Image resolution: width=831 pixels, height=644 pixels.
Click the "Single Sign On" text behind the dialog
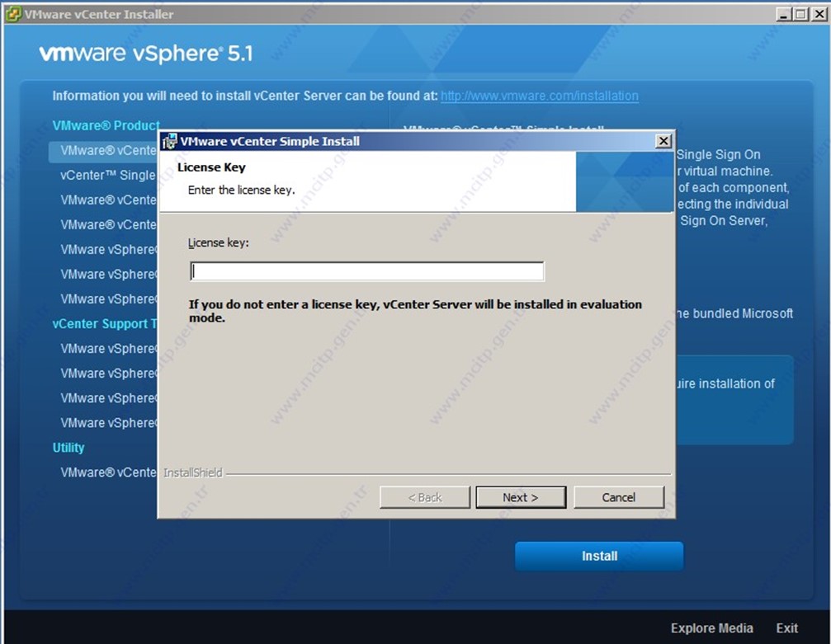(x=718, y=155)
